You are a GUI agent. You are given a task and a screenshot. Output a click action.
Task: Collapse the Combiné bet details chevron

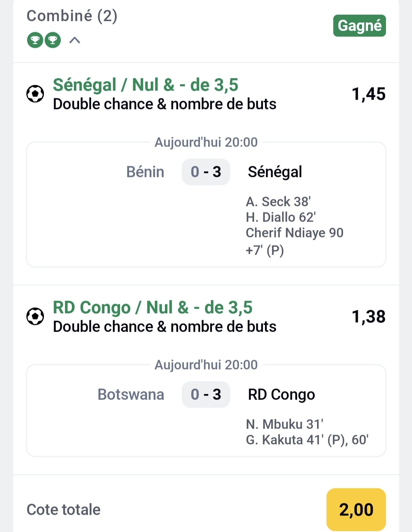point(75,41)
